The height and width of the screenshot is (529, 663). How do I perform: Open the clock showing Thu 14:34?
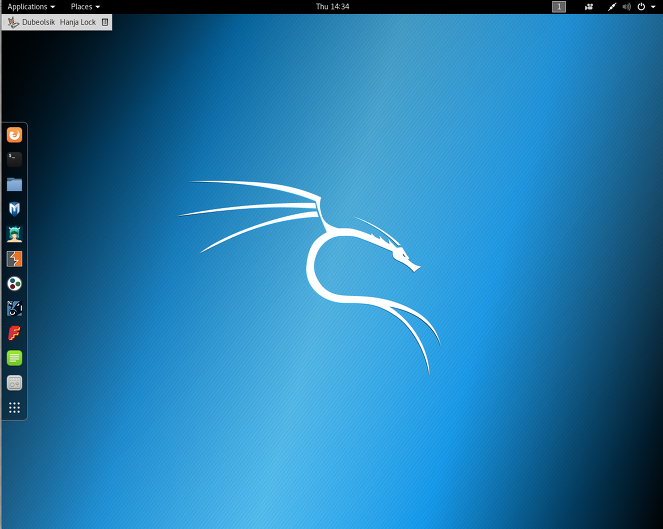click(x=332, y=7)
